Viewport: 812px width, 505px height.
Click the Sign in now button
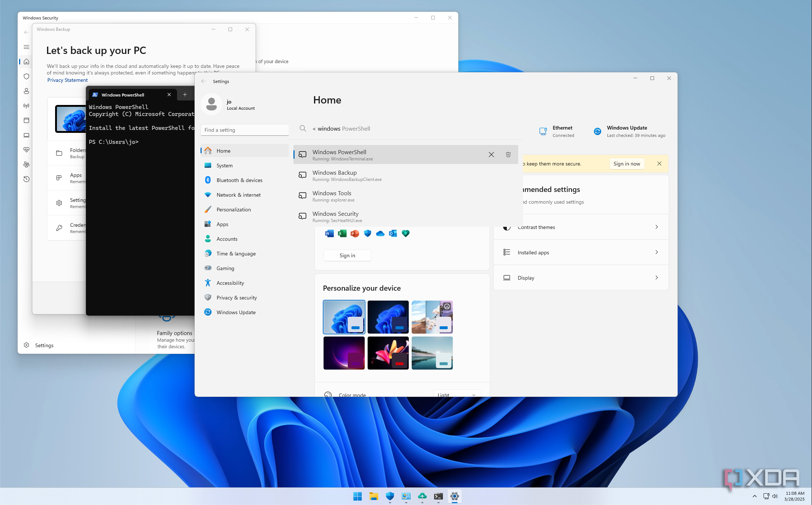point(627,164)
